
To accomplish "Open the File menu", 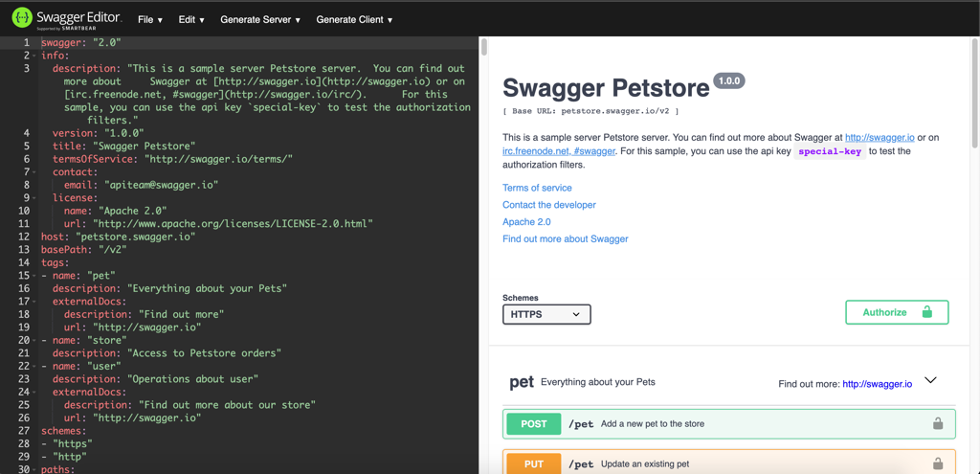I will [150, 19].
